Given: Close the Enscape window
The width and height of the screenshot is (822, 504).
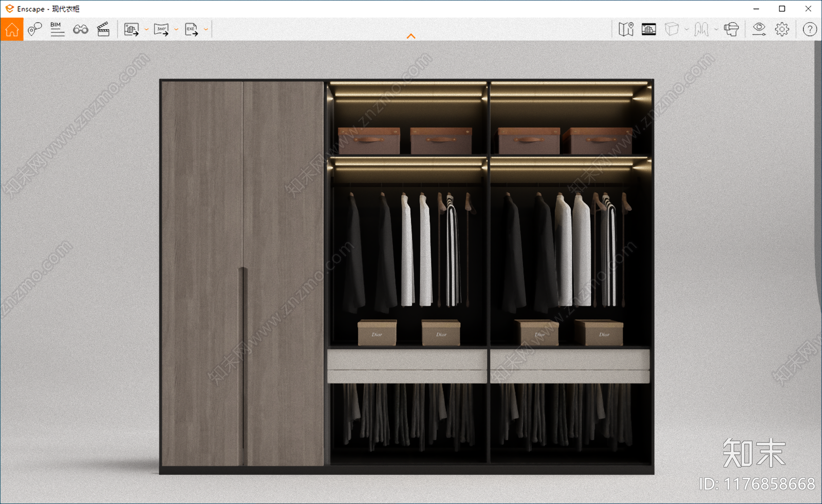Looking at the screenshot, I should 808,9.
